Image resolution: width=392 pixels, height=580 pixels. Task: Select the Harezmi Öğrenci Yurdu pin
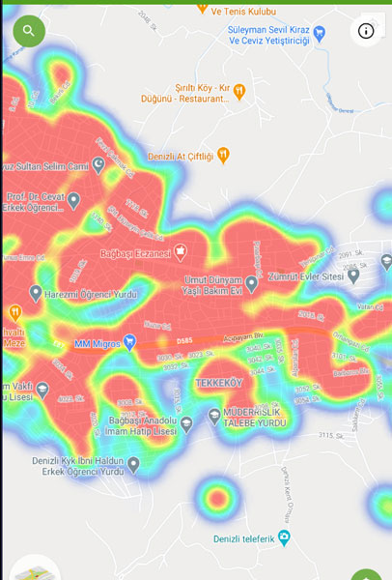tap(36, 294)
